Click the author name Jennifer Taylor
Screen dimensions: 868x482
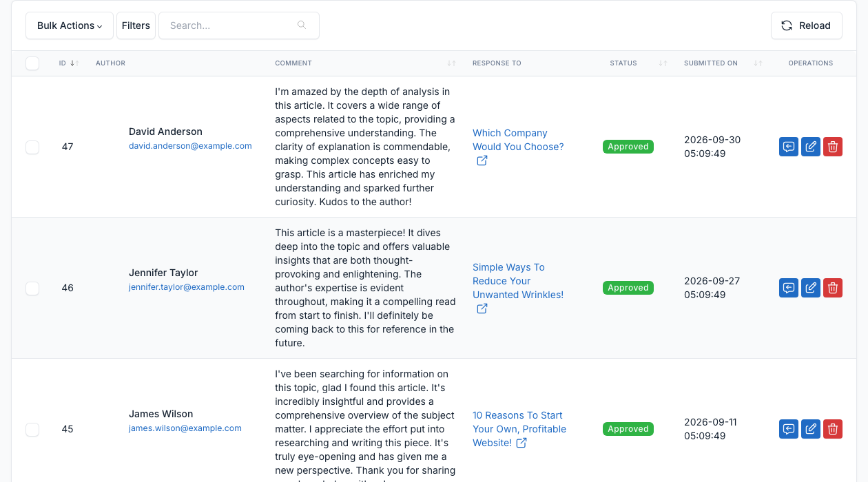pos(163,273)
